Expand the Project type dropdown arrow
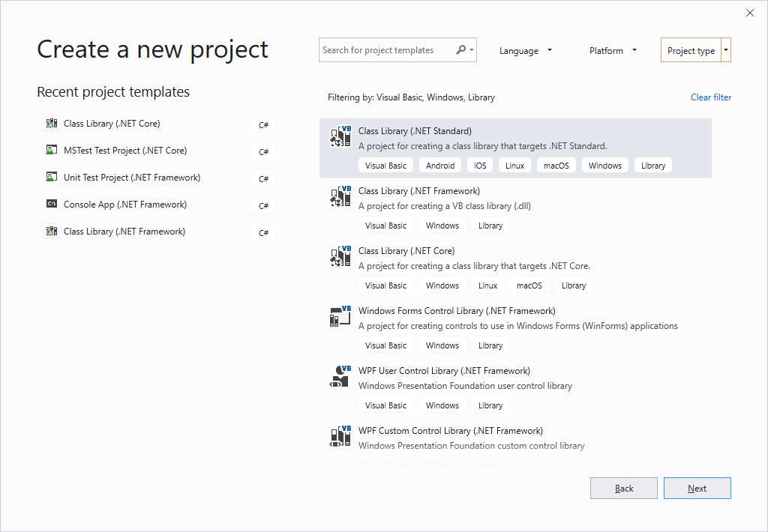Viewport: 768px width, 532px height. pos(724,50)
